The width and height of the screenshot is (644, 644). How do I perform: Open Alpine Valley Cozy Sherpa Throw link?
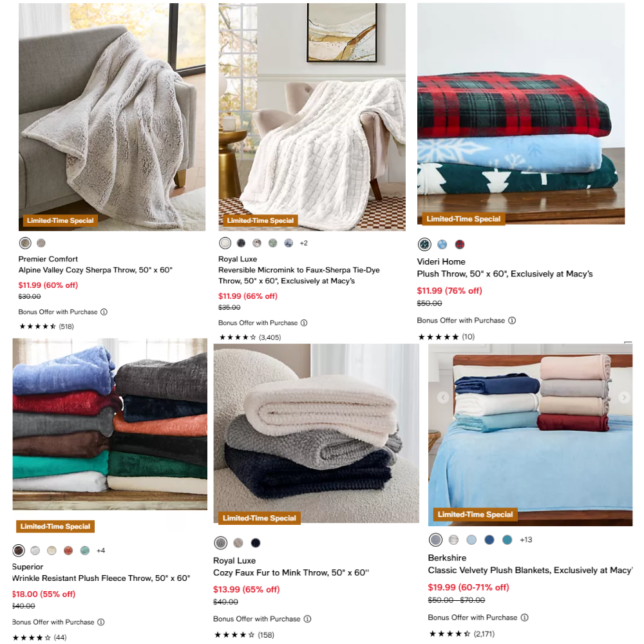(x=95, y=270)
